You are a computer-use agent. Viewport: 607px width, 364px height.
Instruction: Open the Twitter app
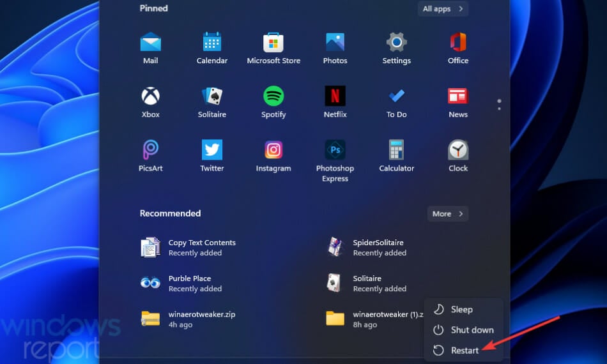pyautogui.click(x=211, y=156)
